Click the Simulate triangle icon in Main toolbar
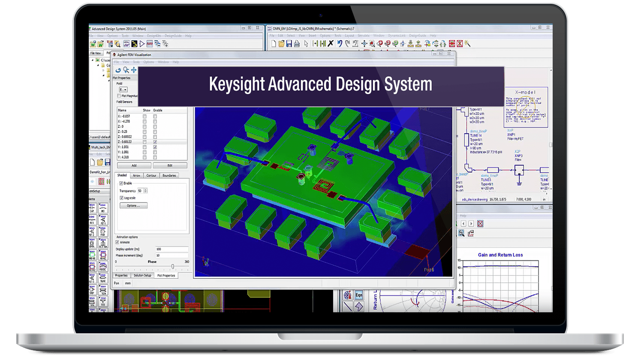The image size is (644, 362). coord(142,44)
